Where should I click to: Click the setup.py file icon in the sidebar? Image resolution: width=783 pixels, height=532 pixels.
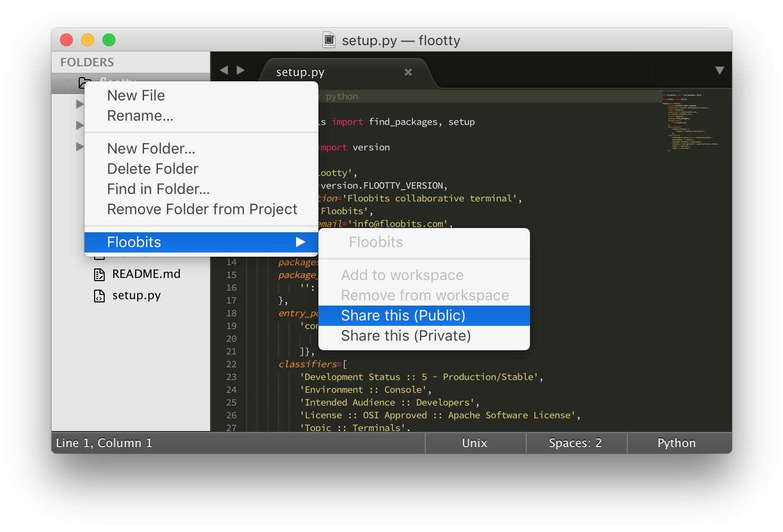pos(99,295)
